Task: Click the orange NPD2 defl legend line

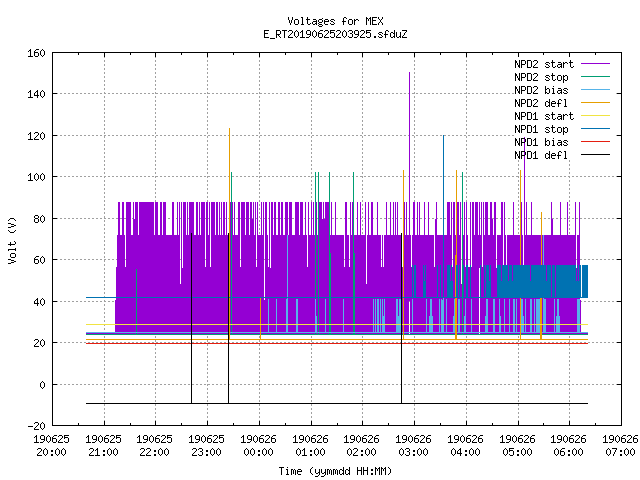Action: 596,103
